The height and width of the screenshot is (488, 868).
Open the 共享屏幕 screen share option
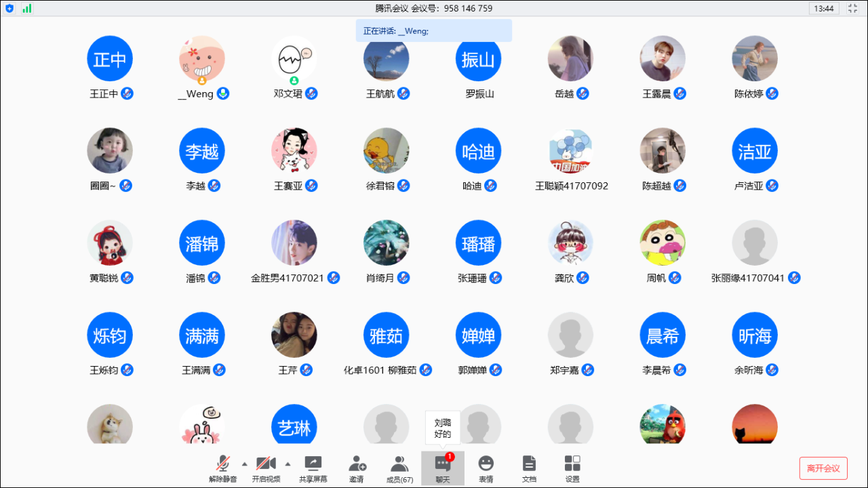pos(313,468)
